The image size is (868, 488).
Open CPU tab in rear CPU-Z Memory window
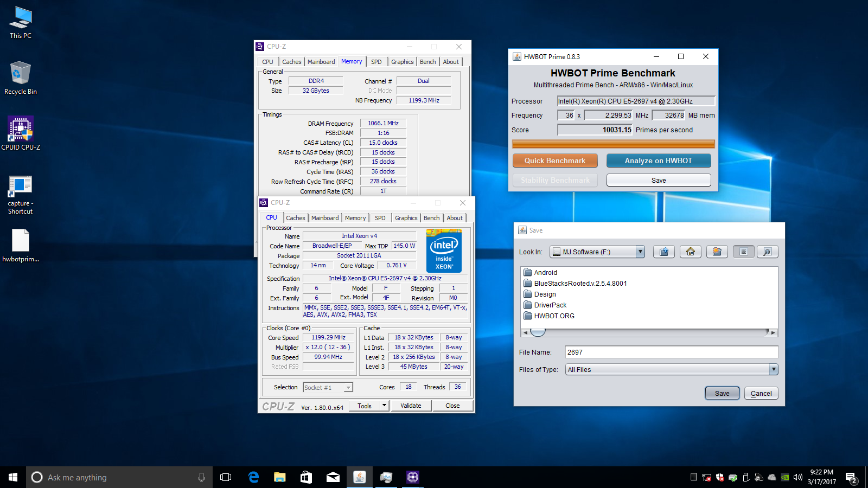[x=268, y=62]
